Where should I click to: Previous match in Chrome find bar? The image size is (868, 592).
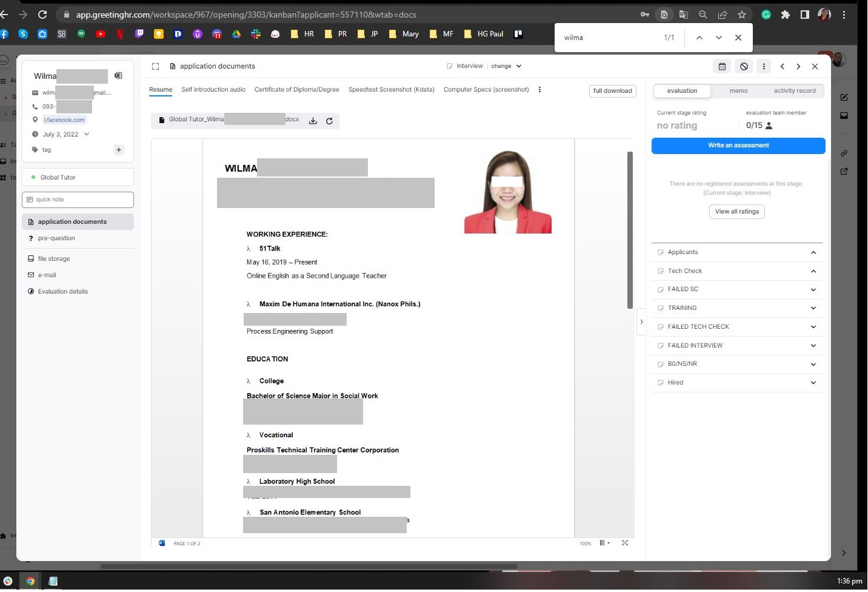[699, 38]
